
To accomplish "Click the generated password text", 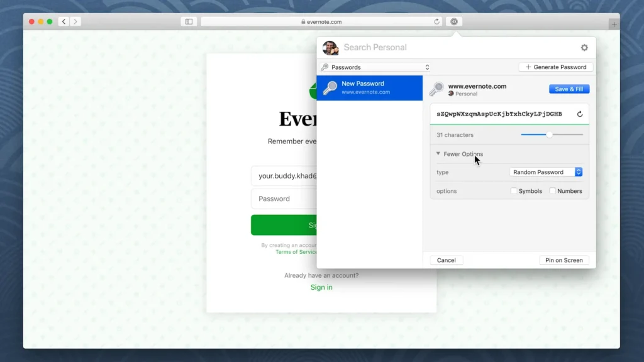I will tap(499, 114).
